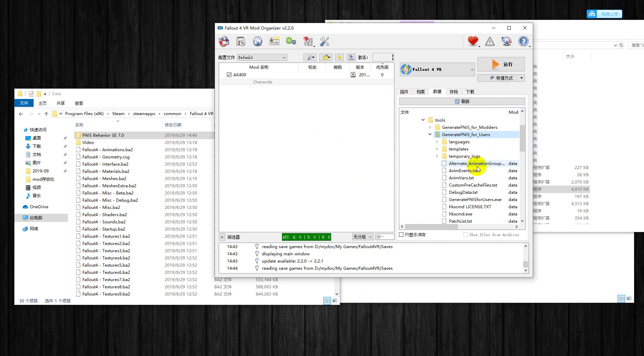The width and height of the screenshot is (644, 356).
Task: Toggle the 只显示冲突 checkbox
Action: pyautogui.click(x=401, y=235)
